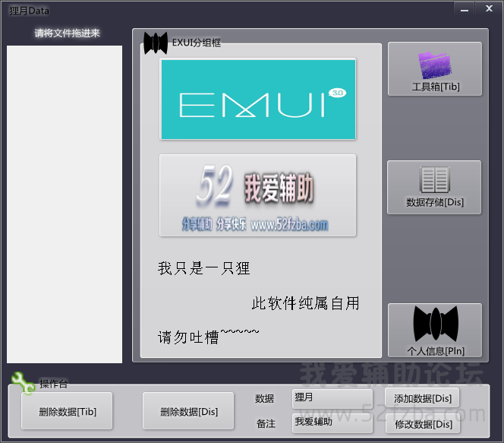Minimize the 狸月Data window

coord(464,9)
